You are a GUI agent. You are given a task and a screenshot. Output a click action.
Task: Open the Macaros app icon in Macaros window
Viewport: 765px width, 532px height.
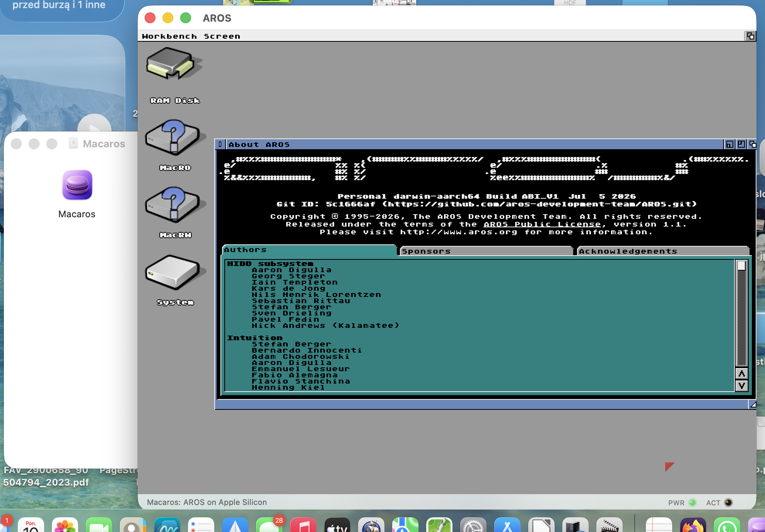77,185
